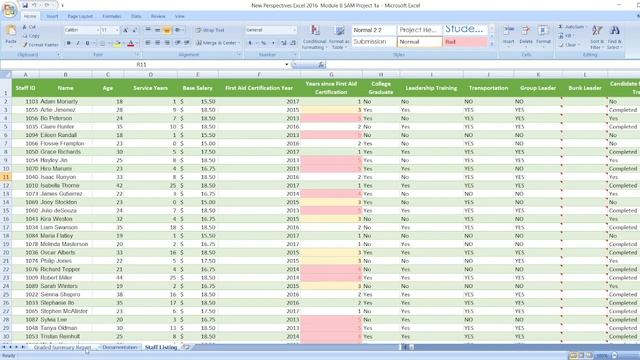Copy the selected cells
640x360 pixels.
(x=31, y=36)
